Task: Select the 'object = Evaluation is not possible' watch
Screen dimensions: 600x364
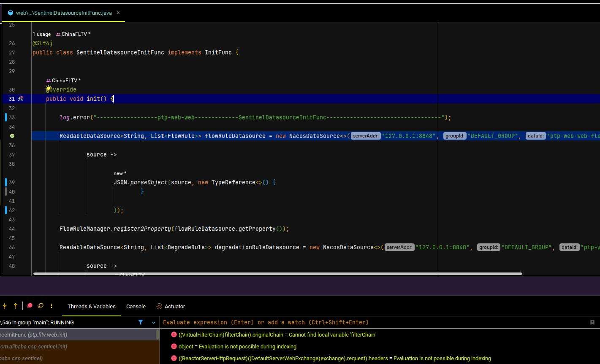Action: tap(237, 346)
